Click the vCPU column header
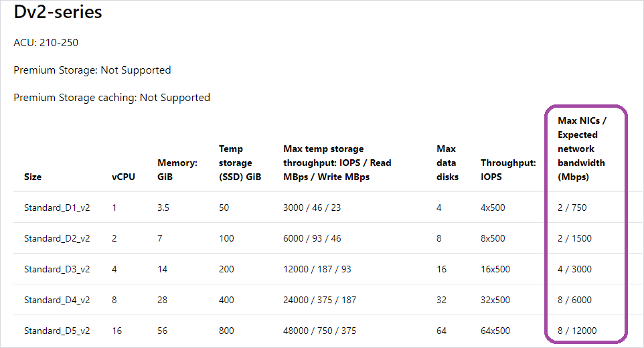The image size is (644, 348). pyautogui.click(x=123, y=177)
